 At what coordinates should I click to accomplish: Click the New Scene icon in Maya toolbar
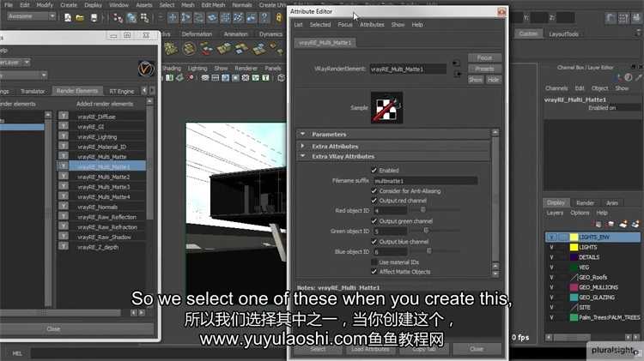point(68,18)
